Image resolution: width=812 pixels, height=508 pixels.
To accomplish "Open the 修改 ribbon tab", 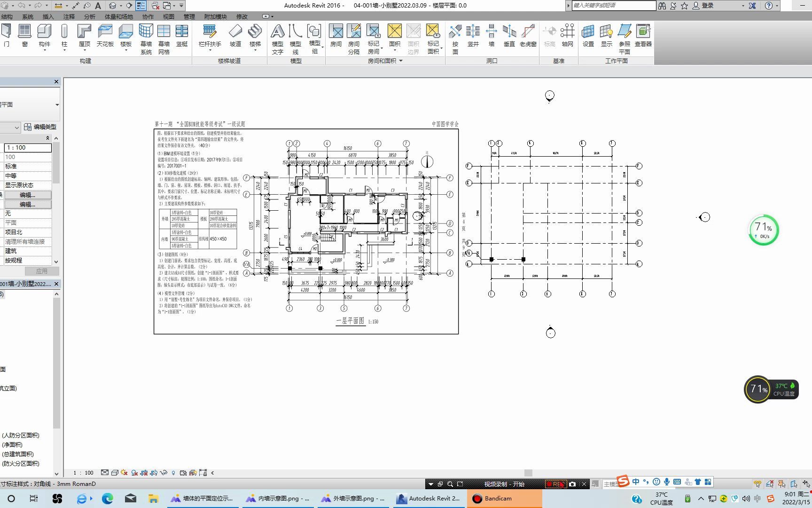I will point(242,16).
